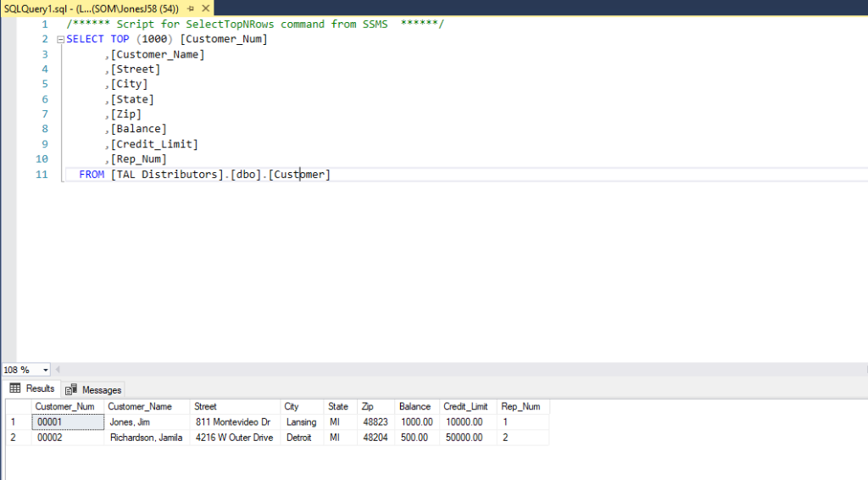Click [Customer_Name] on line 3
This screenshot has width=868, height=480.
click(x=158, y=54)
